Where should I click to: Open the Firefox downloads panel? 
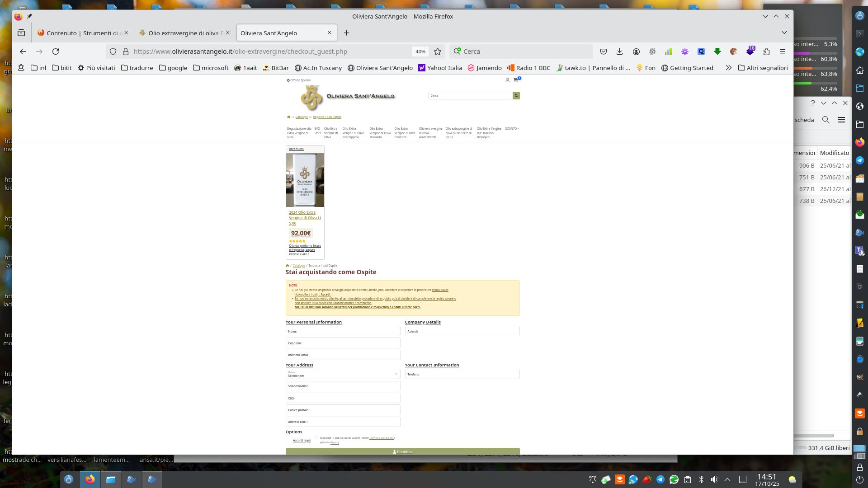[x=620, y=52]
